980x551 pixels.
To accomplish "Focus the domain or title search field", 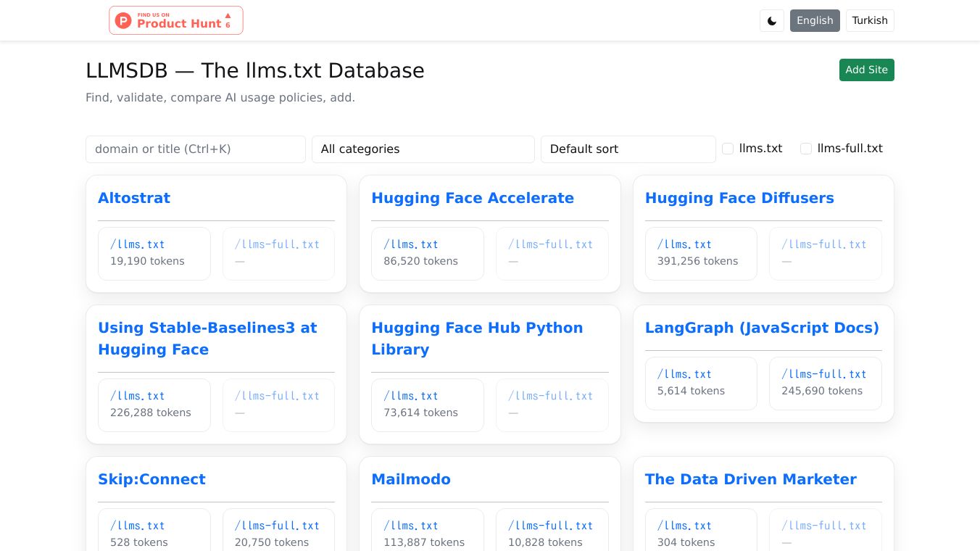I will [x=195, y=149].
